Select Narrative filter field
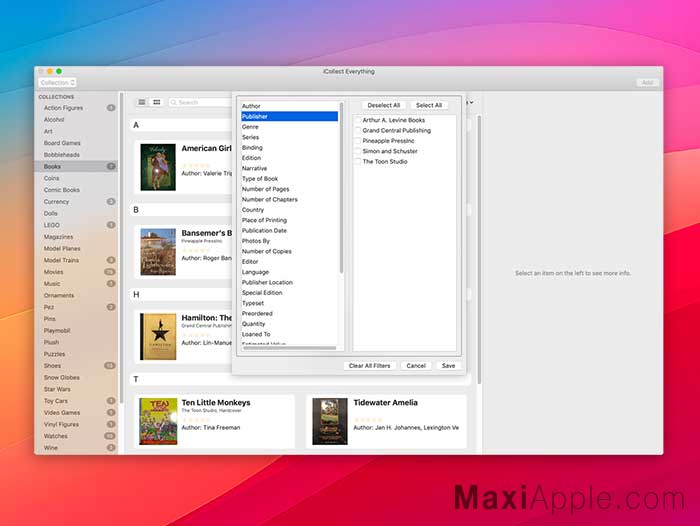This screenshot has height=526, width=700. [x=289, y=168]
